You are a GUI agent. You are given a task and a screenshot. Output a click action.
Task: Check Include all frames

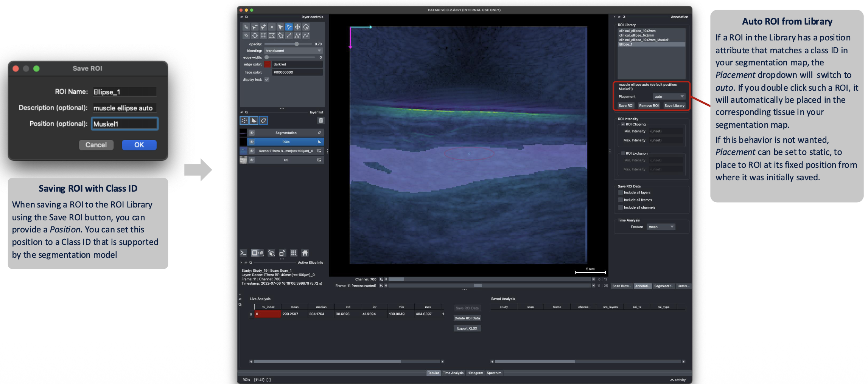620,200
